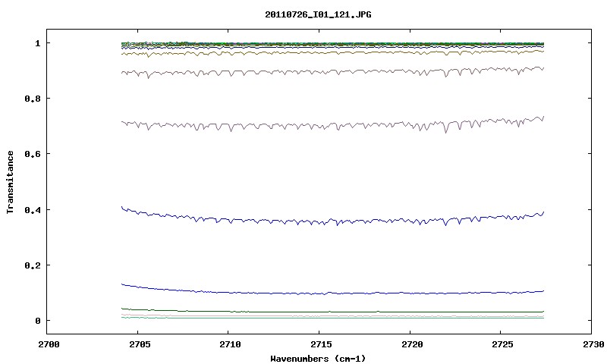
Task: Click the olive spectrum curve near 0.96 transmittance
Action: [x=333, y=52]
